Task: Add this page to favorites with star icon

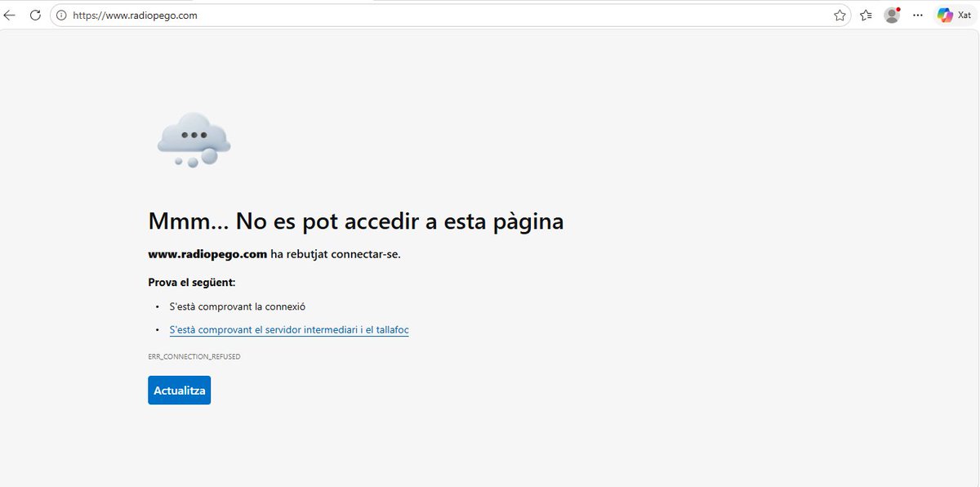Action: [x=840, y=14]
